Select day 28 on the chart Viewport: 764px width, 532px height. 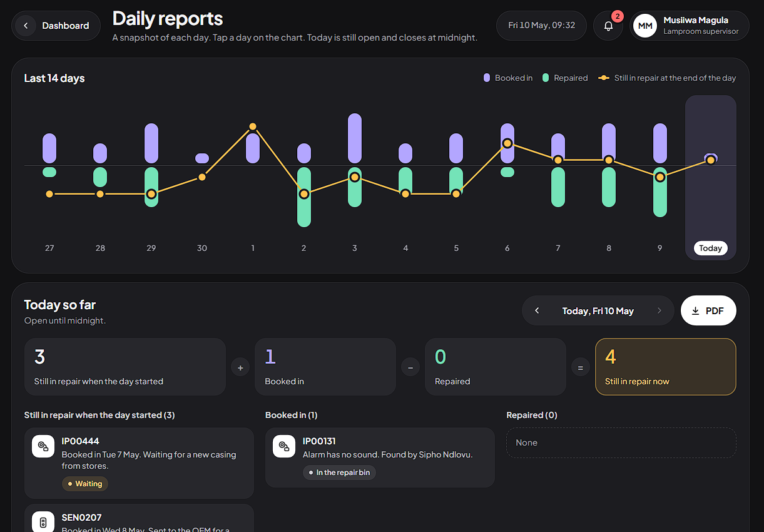pyautogui.click(x=100, y=178)
